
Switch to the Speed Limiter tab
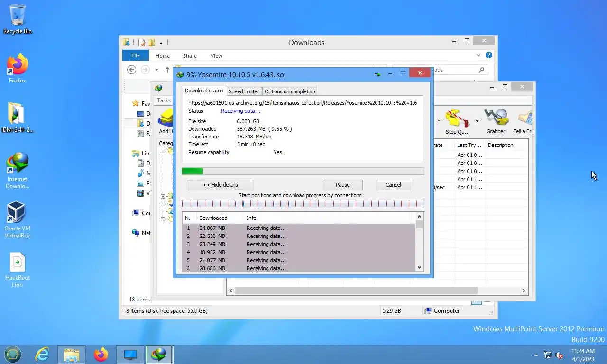(x=244, y=91)
